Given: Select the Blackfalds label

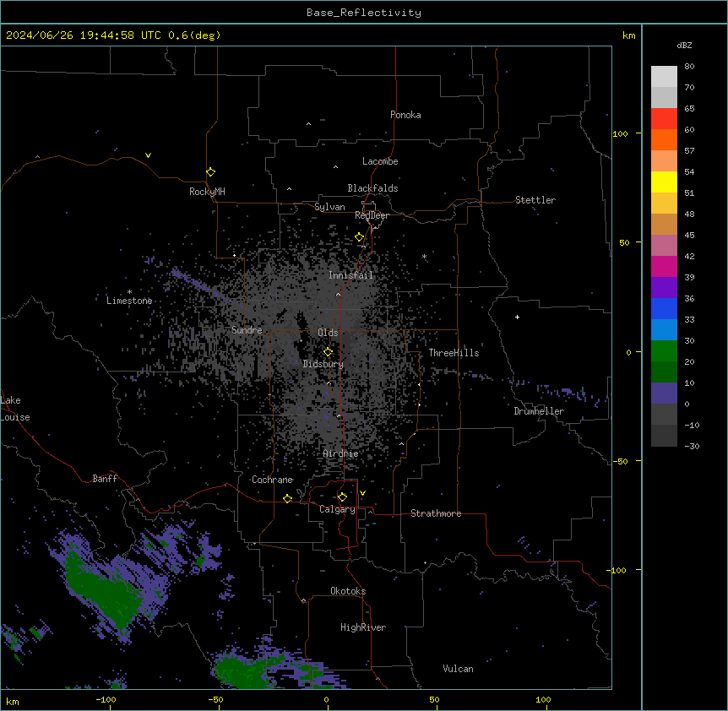Looking at the screenshot, I should (372, 188).
